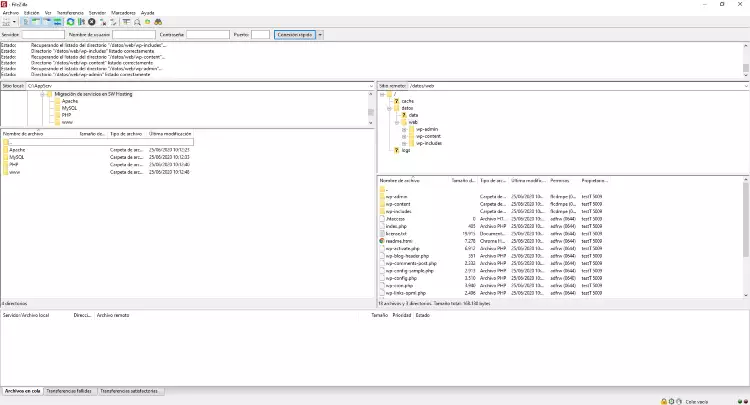This screenshot has width=750, height=405.
Task: Click the readme.html file icon
Action: (382, 241)
